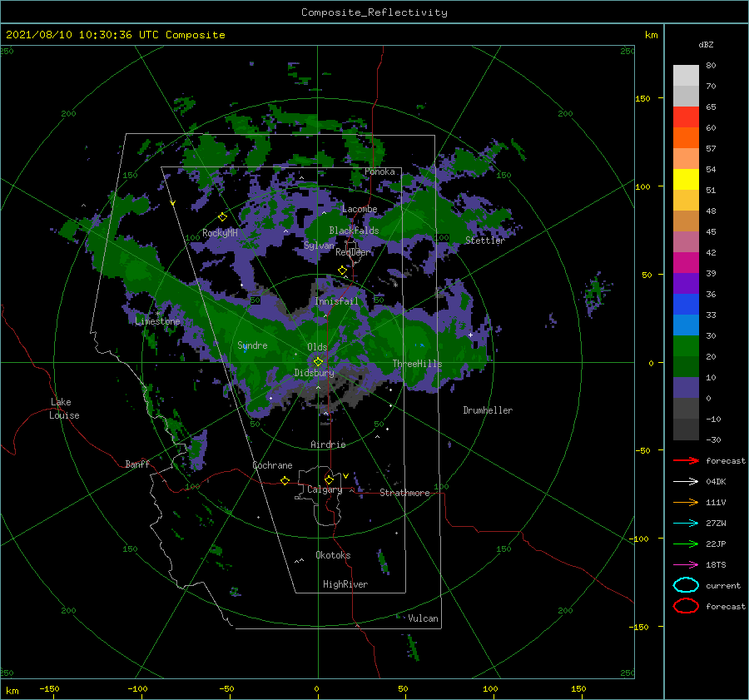Select the Sylvan label
Image resolution: width=749 pixels, height=700 pixels.
[x=319, y=246]
